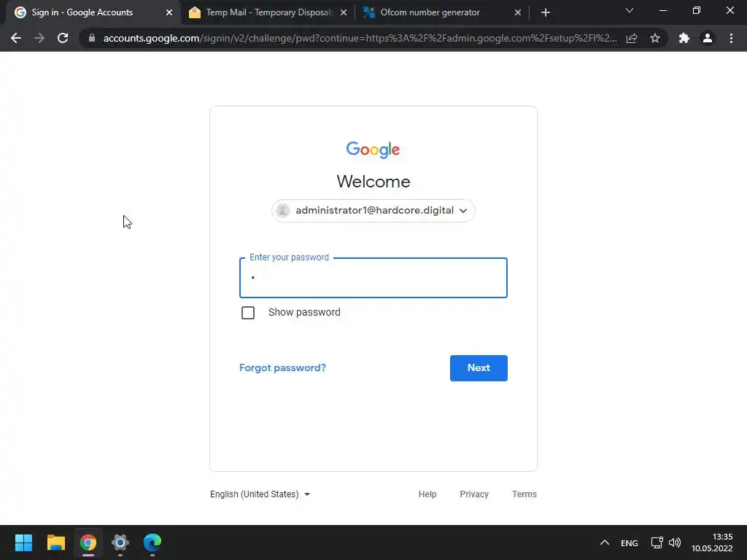Open Microsoft Edge from the taskbar
This screenshot has height=560, width=747.
coord(152,542)
